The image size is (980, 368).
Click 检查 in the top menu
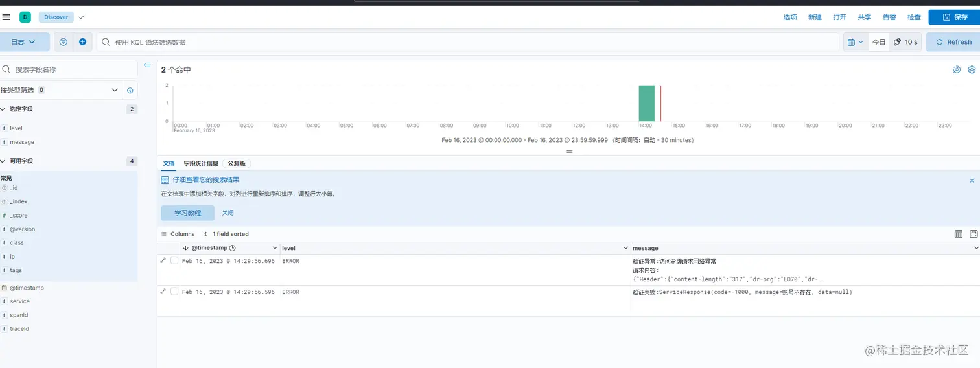914,17
